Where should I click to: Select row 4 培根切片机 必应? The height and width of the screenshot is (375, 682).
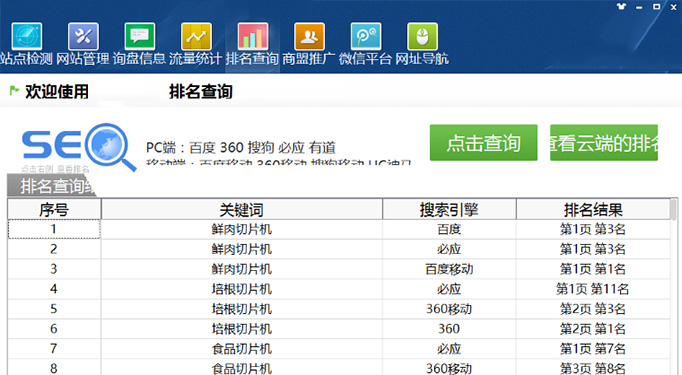click(339, 289)
